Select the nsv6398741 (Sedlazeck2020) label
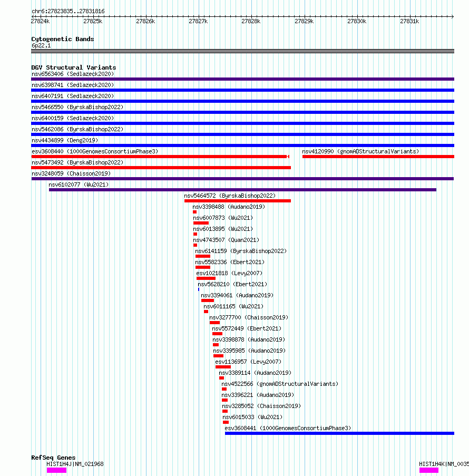Screen dimensions: 469x476 click(73, 85)
